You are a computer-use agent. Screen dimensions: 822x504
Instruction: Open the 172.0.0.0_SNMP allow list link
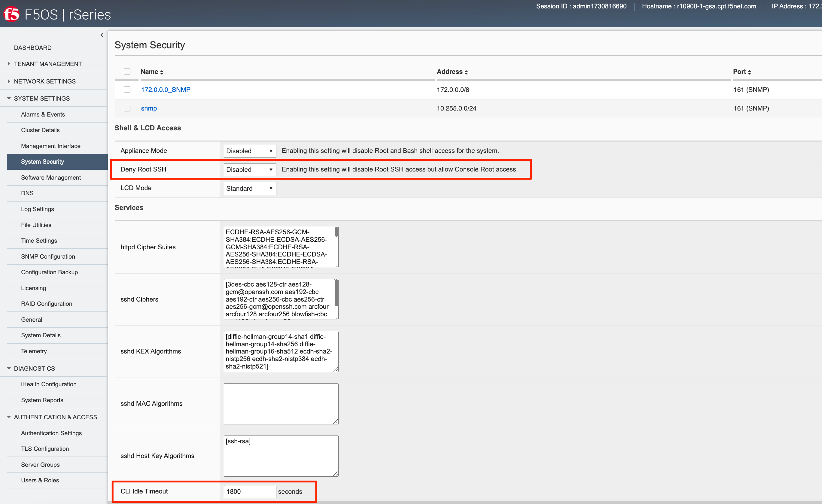166,90
